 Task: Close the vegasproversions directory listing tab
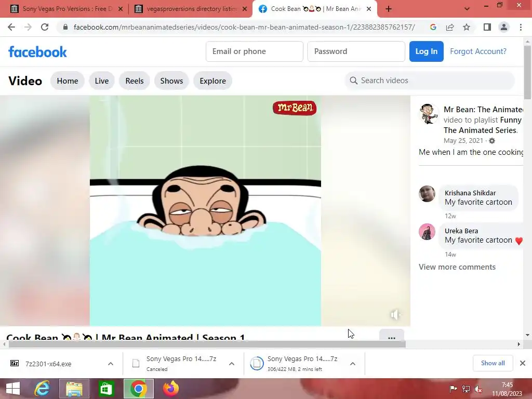tap(245, 9)
